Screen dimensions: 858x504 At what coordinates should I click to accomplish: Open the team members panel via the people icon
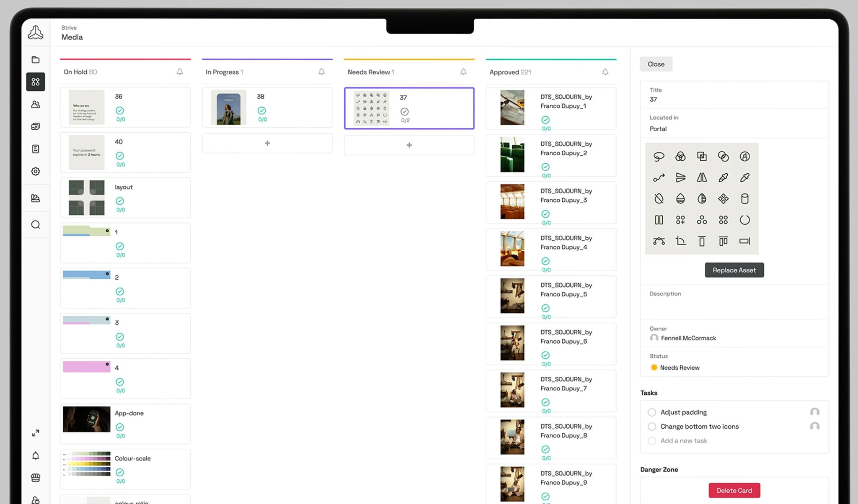[x=36, y=104]
